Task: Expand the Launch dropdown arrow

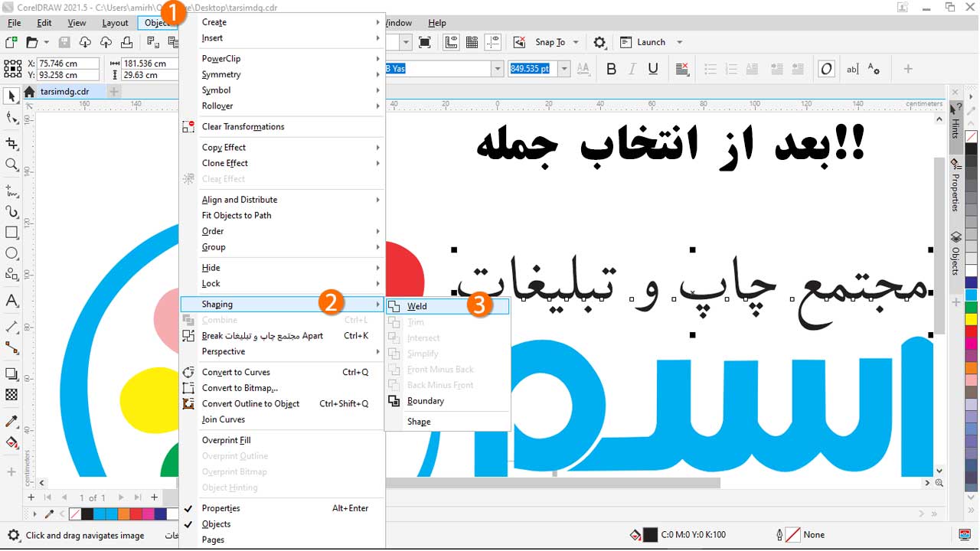Action: [679, 43]
